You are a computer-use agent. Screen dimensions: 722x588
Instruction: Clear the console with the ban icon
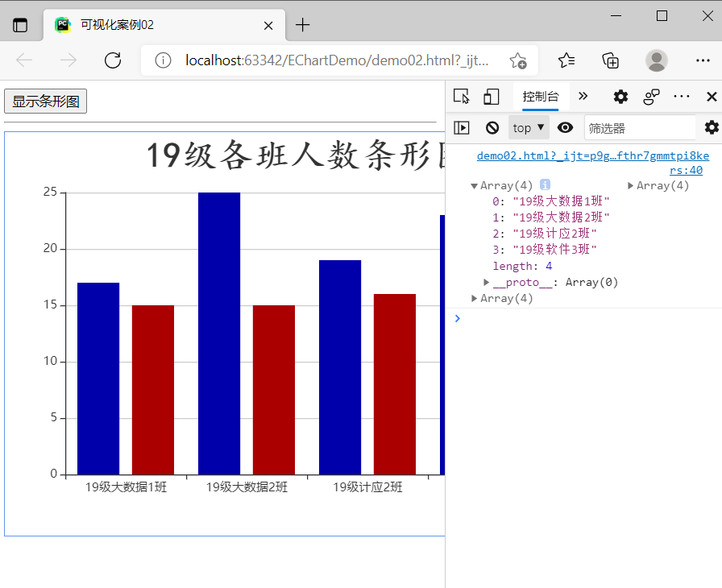[492, 127]
